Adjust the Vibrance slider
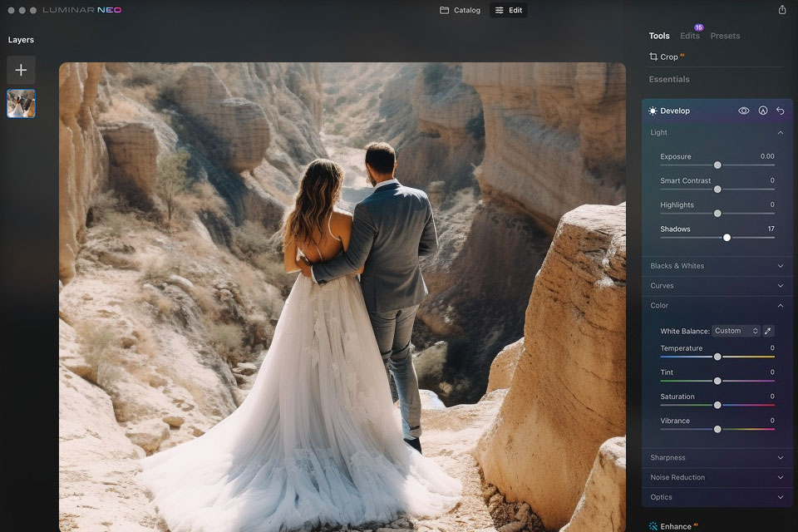 717,429
